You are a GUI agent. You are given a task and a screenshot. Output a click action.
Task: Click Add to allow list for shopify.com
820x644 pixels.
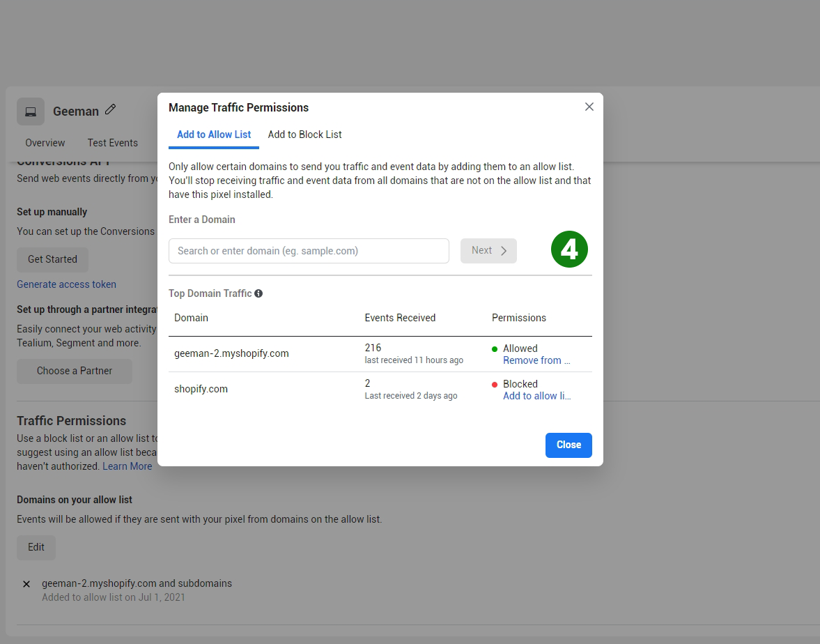coord(536,396)
